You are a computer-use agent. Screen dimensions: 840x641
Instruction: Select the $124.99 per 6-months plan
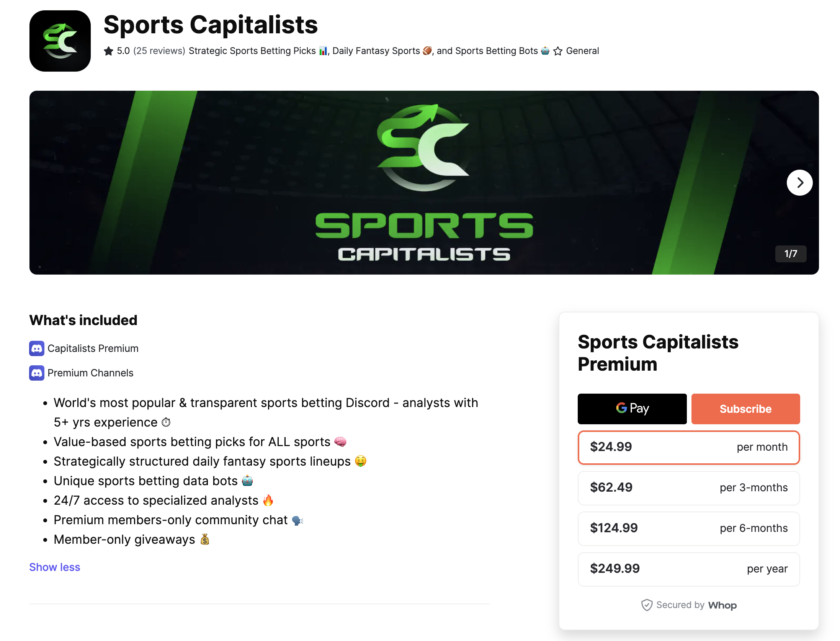(688, 528)
